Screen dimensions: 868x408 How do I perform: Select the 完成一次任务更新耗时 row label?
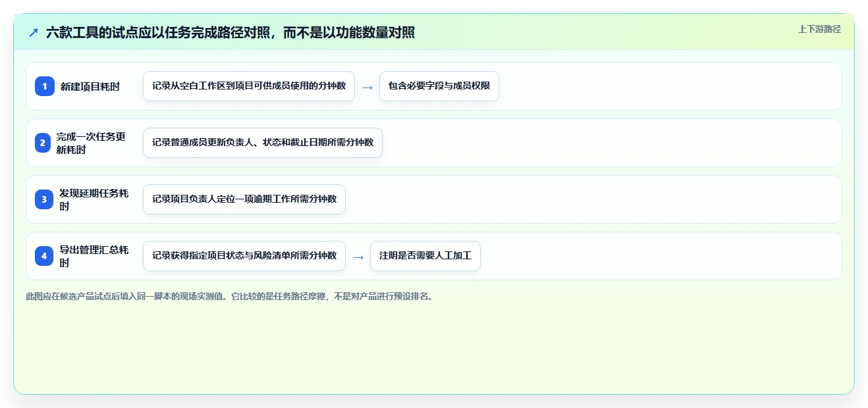pos(91,143)
